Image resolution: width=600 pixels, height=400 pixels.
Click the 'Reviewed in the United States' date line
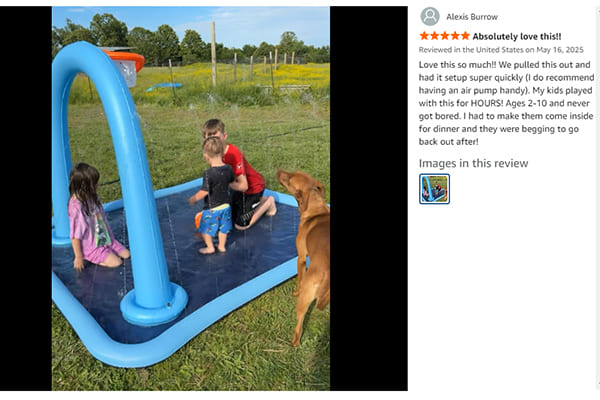click(501, 50)
